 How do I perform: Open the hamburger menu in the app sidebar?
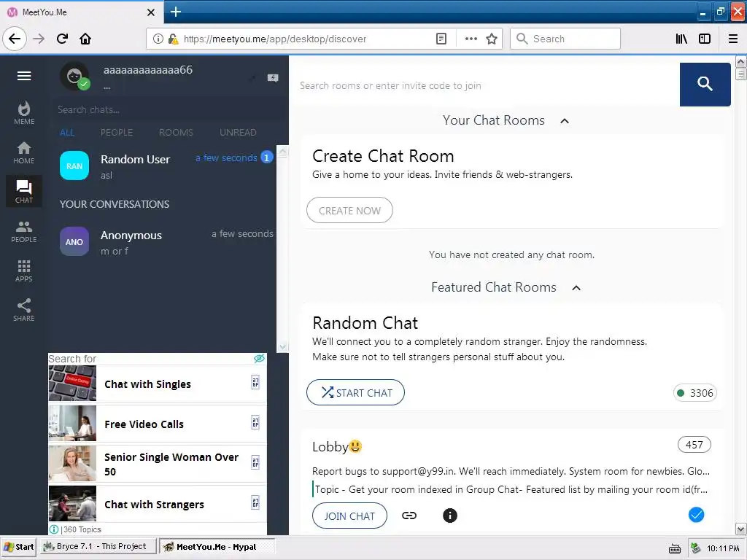[x=24, y=76]
